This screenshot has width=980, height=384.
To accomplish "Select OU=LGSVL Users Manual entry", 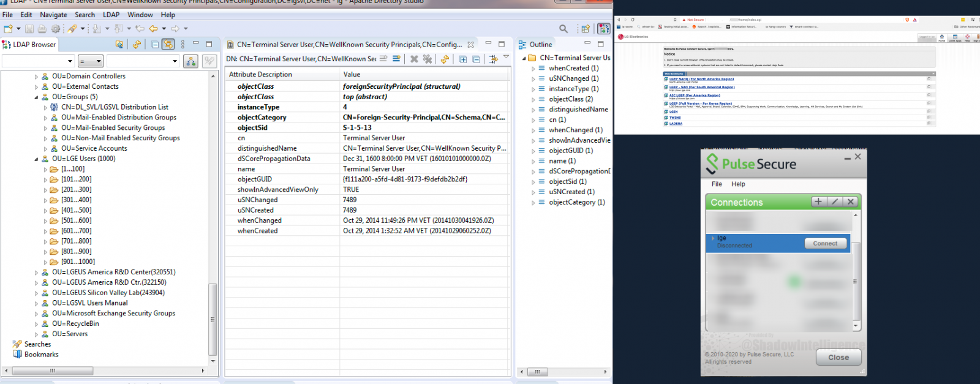I will tap(90, 303).
